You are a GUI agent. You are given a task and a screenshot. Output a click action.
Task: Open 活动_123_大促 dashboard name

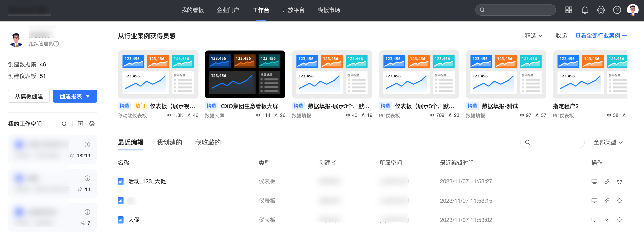point(147,181)
